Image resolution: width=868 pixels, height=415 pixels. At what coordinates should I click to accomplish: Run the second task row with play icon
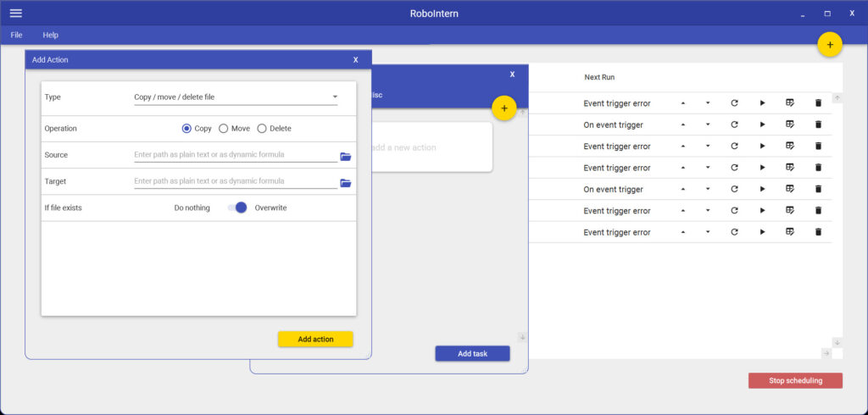click(x=762, y=125)
